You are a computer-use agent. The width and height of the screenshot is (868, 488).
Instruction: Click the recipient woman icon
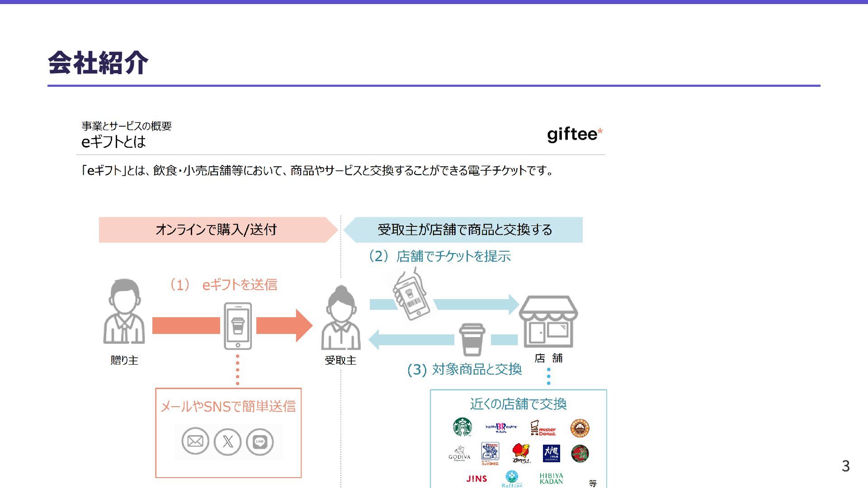pyautogui.click(x=341, y=318)
